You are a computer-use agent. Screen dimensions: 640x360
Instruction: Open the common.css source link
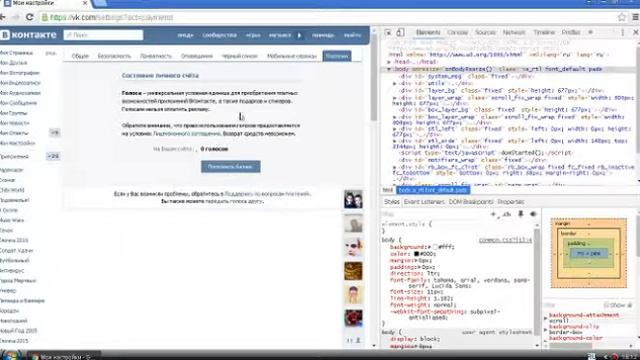[x=505, y=240]
